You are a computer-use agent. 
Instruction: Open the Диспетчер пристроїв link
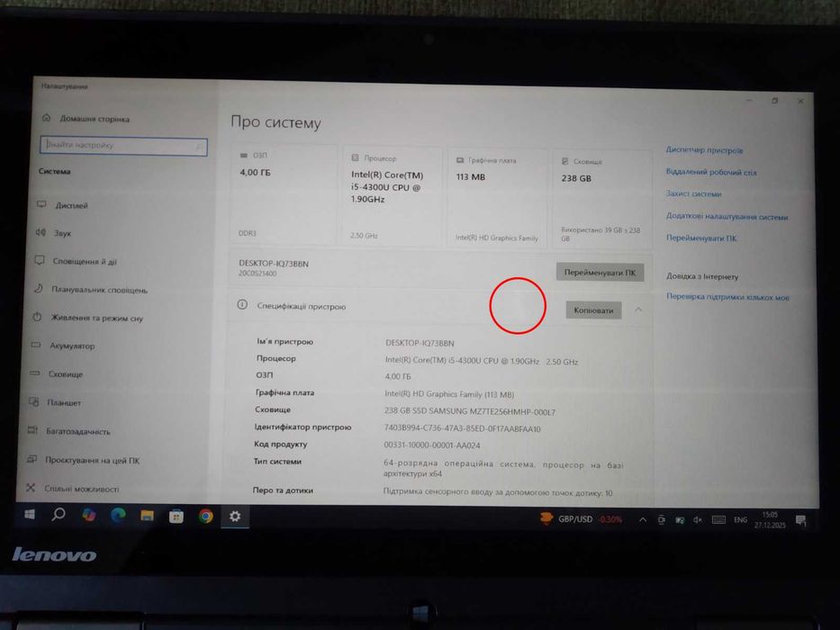704,150
